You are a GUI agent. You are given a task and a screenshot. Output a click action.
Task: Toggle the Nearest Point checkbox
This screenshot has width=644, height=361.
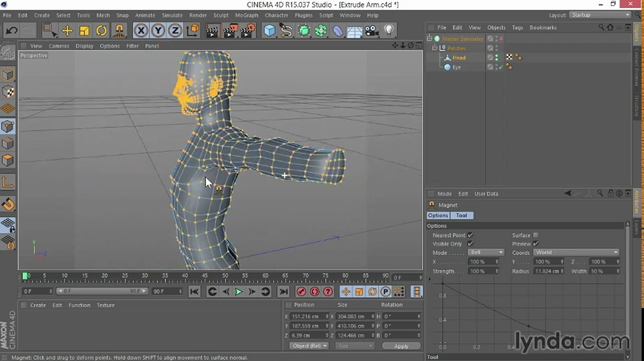[x=470, y=235]
